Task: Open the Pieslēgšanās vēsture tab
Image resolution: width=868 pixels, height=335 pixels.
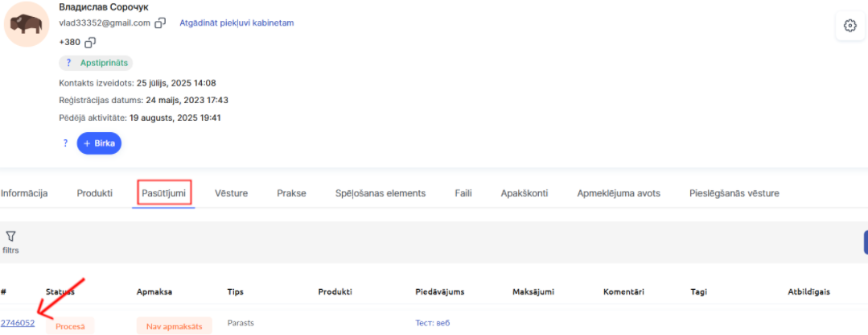Action: click(734, 193)
